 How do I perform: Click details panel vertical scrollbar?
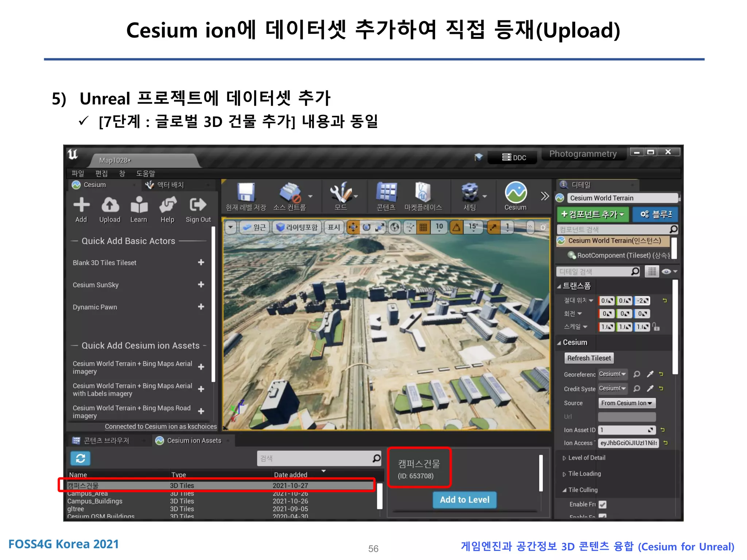point(675,327)
